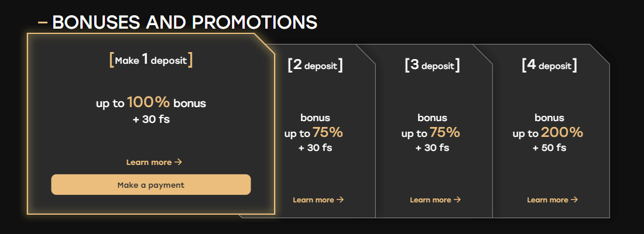Open Learn more link under 2 deposit
Screen dimensions: 644x234
pos(314,200)
